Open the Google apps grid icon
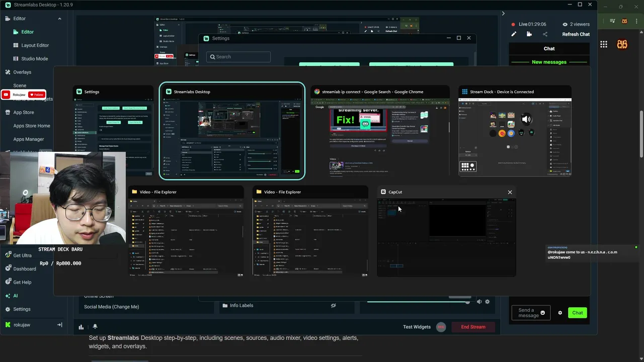 [x=603, y=44]
